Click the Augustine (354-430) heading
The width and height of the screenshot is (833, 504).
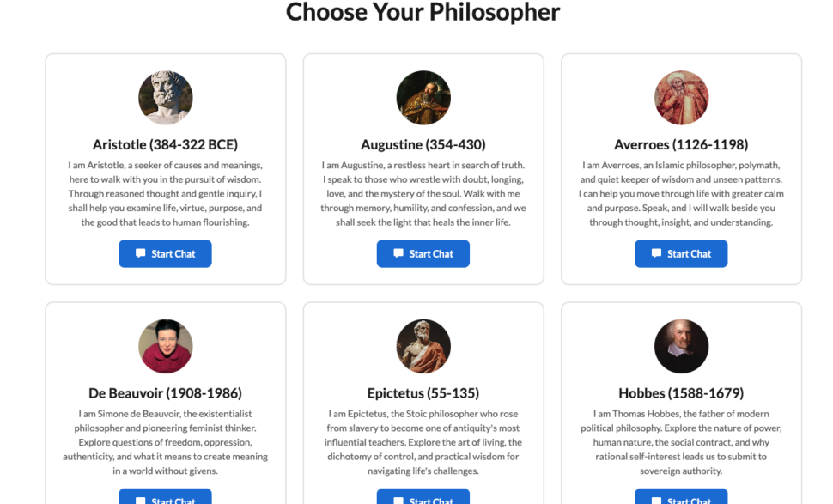pyautogui.click(x=423, y=144)
